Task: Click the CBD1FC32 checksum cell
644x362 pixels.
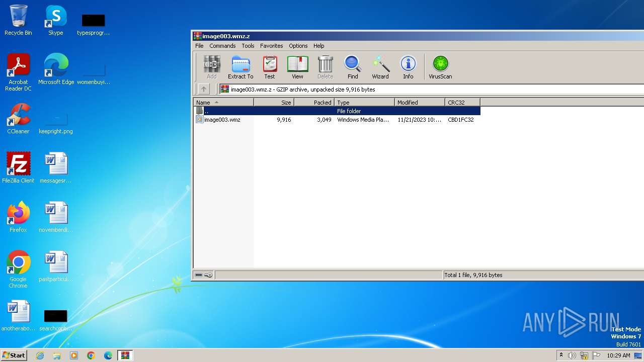Action: (x=461, y=120)
